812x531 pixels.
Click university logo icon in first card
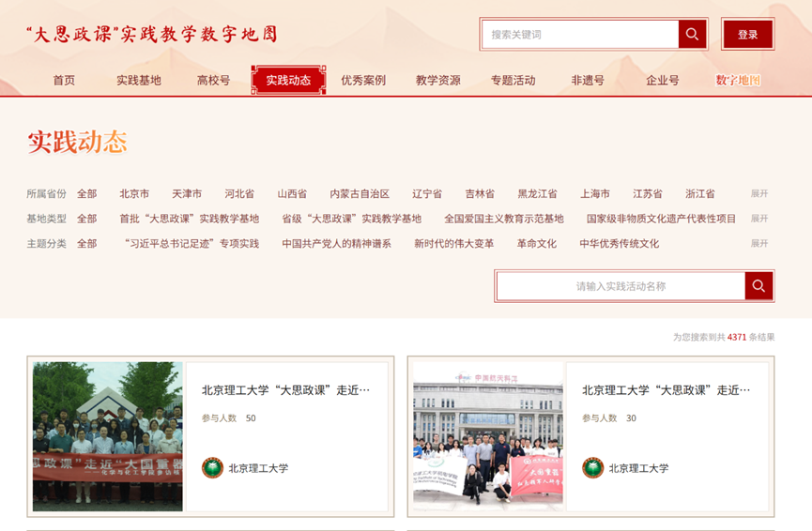pyautogui.click(x=213, y=468)
